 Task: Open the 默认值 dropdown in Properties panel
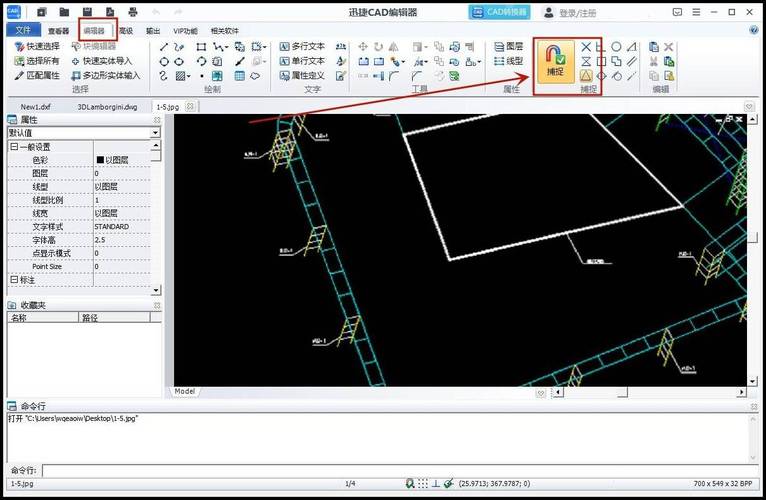[155, 133]
